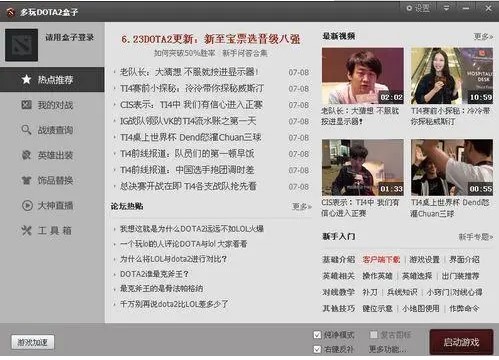Click the DOTA2 box logo icon in title bar
The height and width of the screenshot is (360, 499).
pos(11,12)
